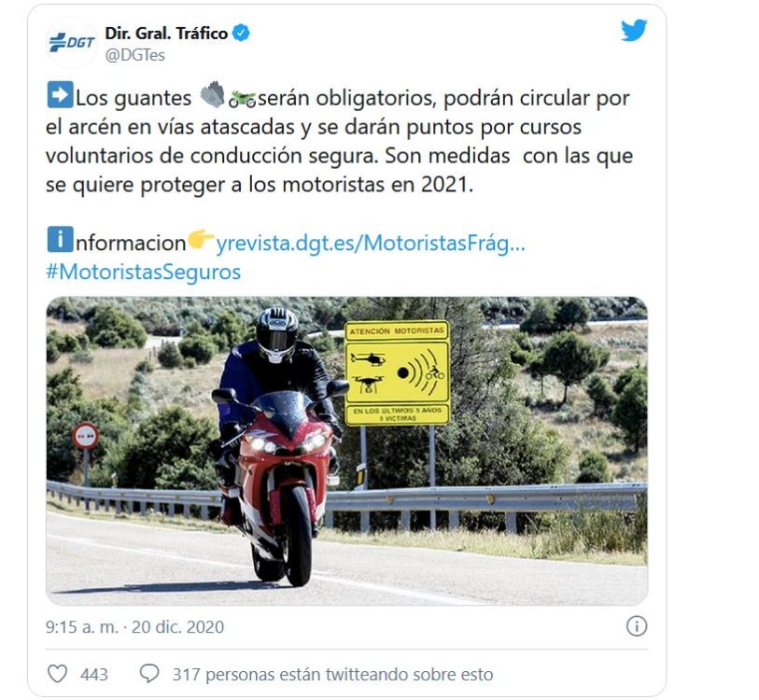The image size is (759, 700).
Task: Open '317 personas están twitteando' conversation
Action: coord(332,675)
